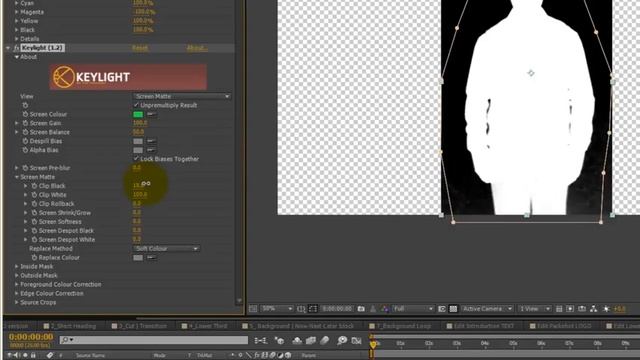Collapse the Screen Matte group
This screenshot has width=640, height=360.
pyautogui.click(x=17, y=177)
